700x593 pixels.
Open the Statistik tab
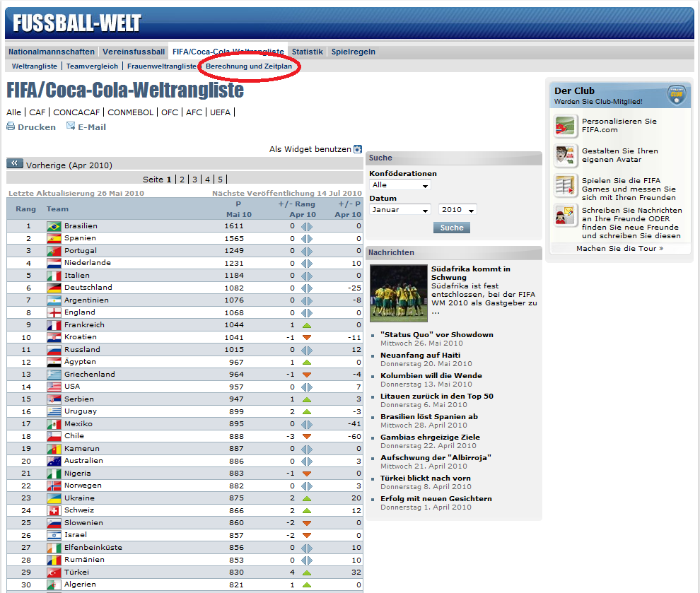307,52
